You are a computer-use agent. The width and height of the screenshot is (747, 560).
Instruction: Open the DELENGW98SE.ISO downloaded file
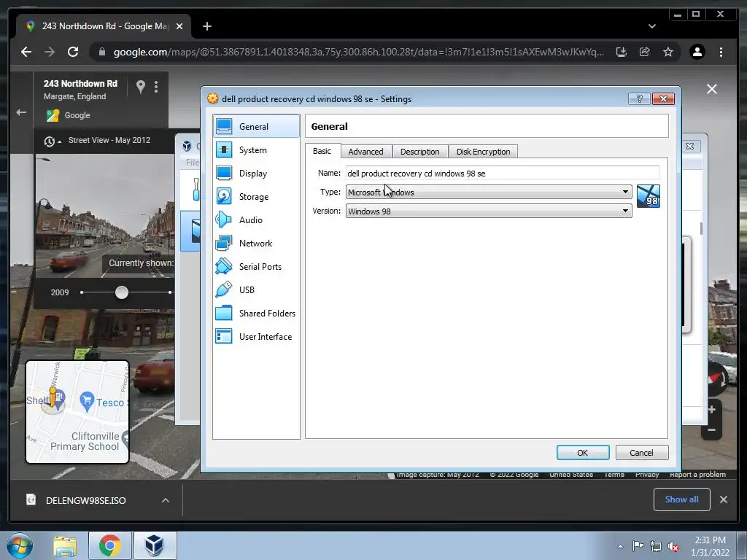[86, 500]
